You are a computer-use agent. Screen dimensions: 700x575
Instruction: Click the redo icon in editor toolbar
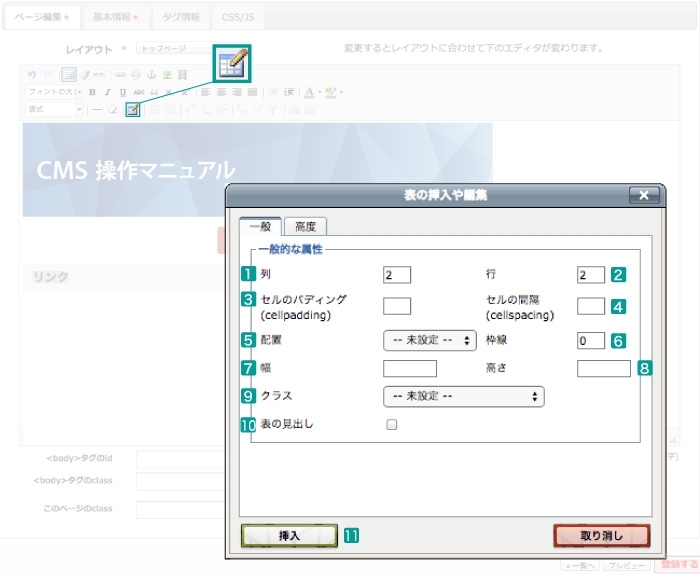click(x=48, y=75)
